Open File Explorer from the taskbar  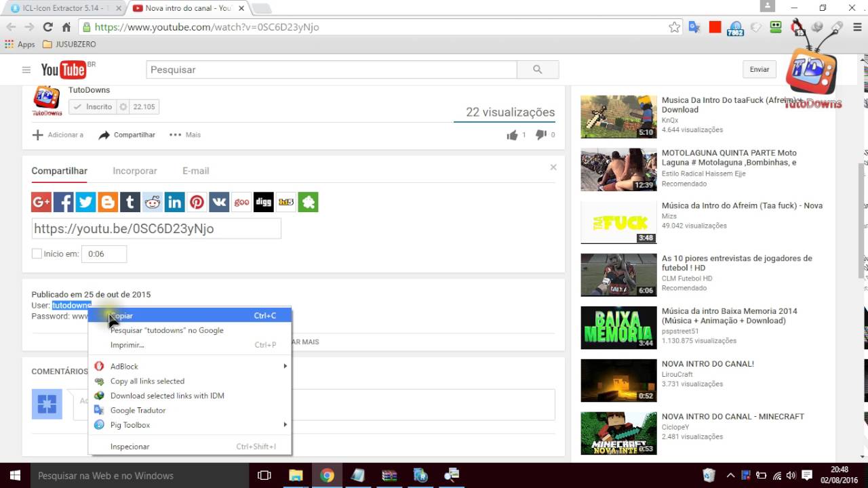click(296, 476)
